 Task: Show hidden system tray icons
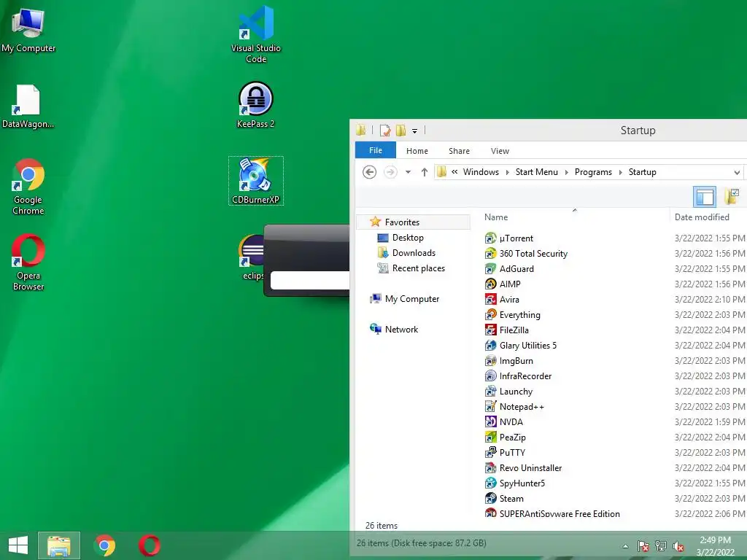coord(625,547)
